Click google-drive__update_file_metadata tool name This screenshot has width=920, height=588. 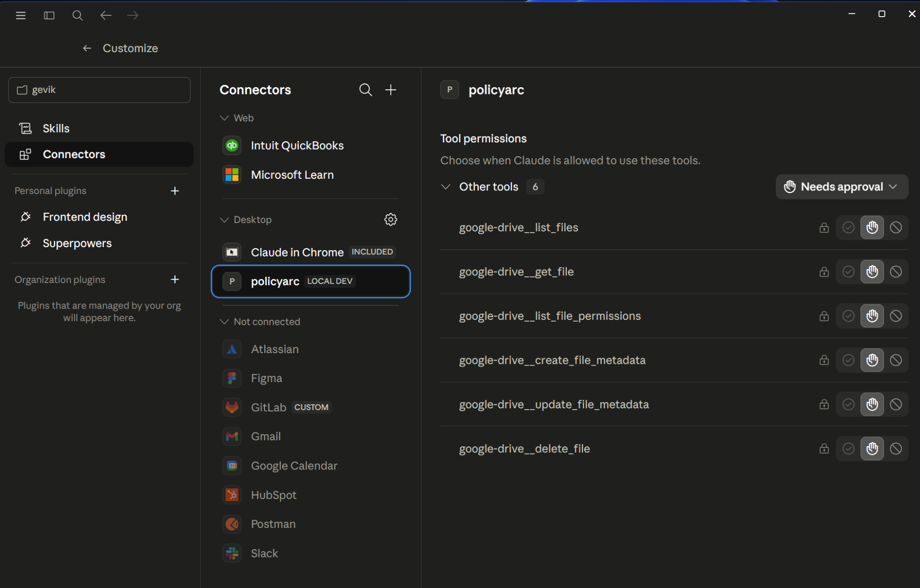tap(554, 405)
